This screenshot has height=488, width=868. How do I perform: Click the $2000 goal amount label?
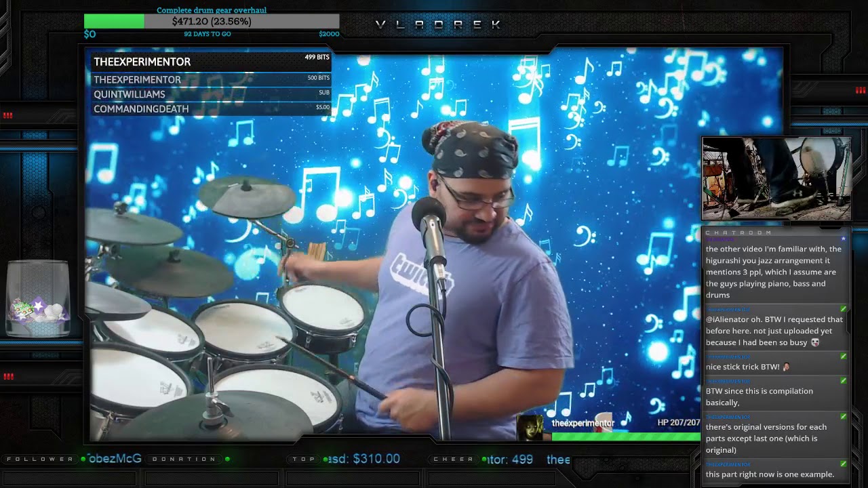[329, 34]
